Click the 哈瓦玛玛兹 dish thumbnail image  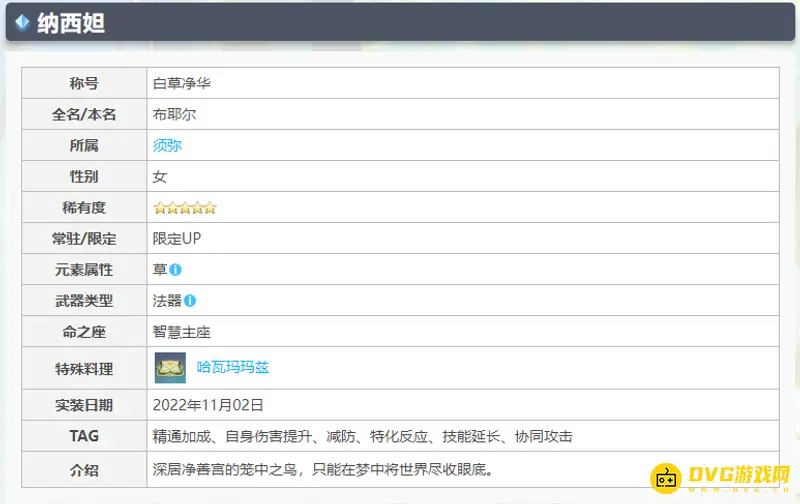[170, 368]
